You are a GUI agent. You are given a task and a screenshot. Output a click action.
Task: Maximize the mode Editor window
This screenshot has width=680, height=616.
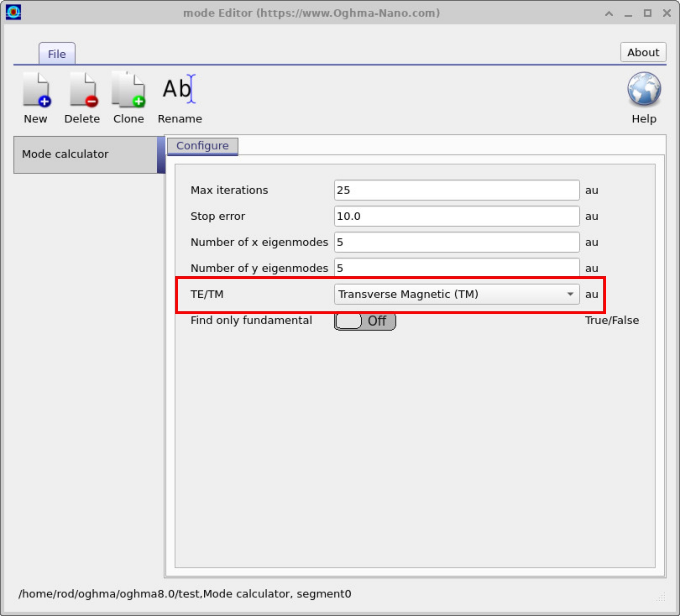[x=647, y=13]
